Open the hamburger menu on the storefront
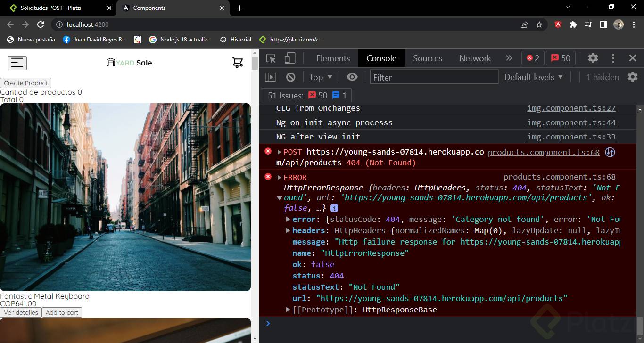644x343 pixels. (17, 63)
